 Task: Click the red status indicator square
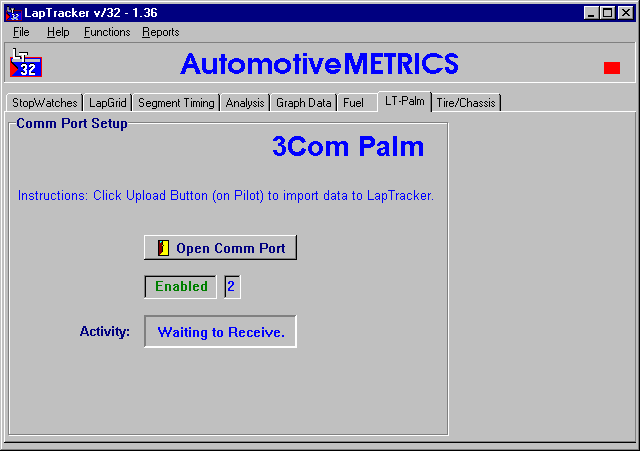point(611,68)
